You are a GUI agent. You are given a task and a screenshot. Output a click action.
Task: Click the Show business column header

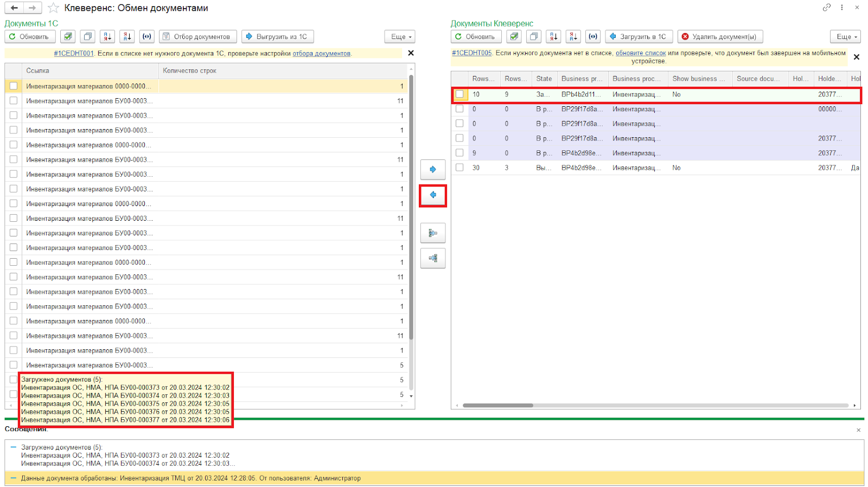pyautogui.click(x=700, y=79)
